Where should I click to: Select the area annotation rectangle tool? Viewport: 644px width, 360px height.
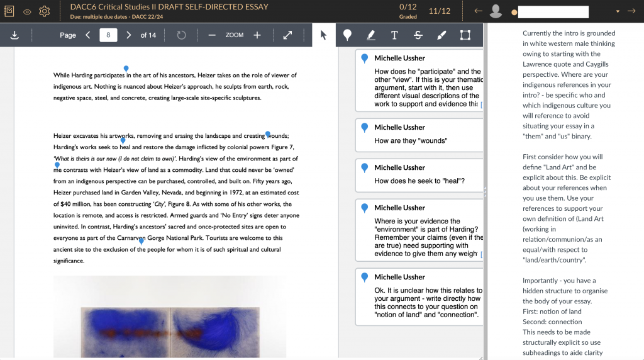point(465,35)
